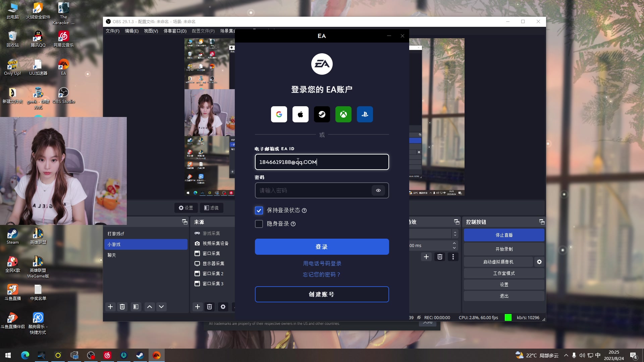
Task: Sign in with the PlayStation icon
Action: 365,114
